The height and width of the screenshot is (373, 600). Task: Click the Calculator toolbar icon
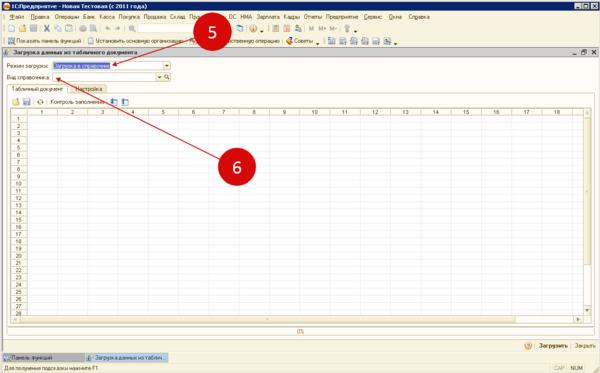276,29
